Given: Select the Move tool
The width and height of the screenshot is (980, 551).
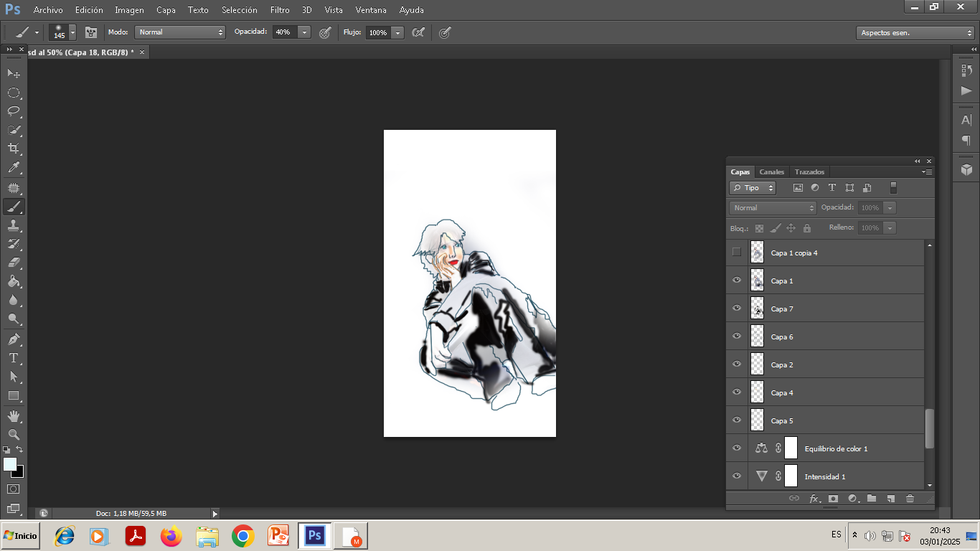Looking at the screenshot, I should [14, 73].
